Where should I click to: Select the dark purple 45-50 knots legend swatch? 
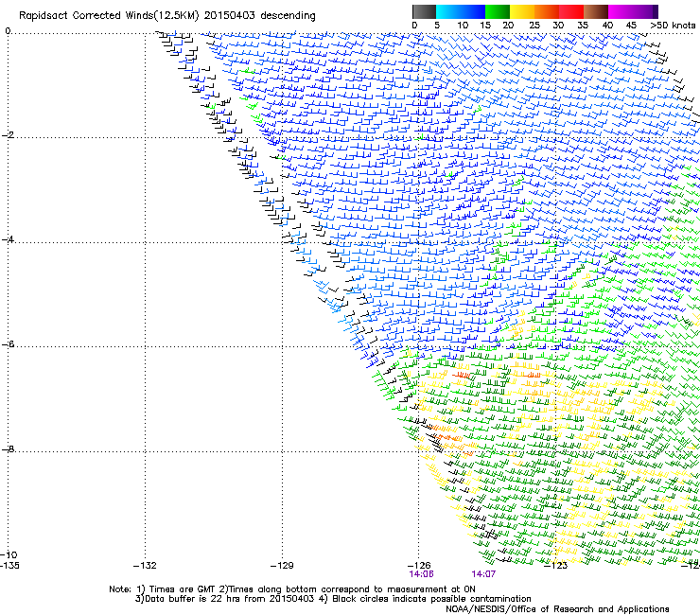645,11
